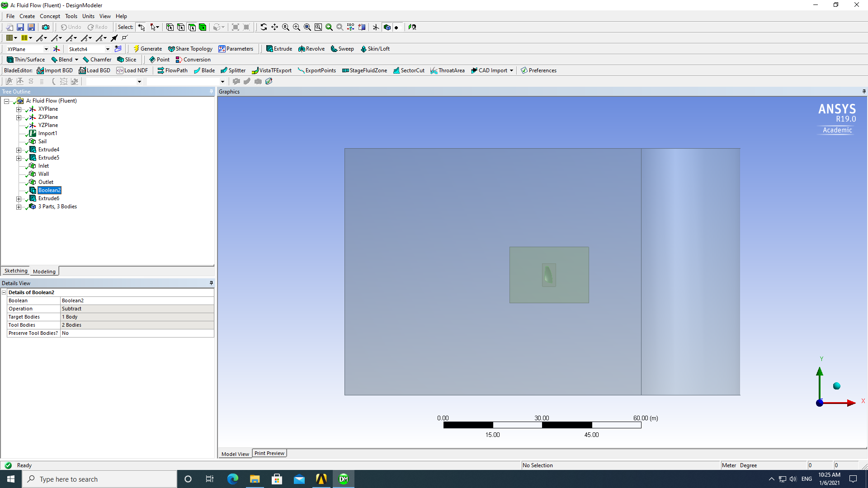Set view to ISO icon

pyautogui.click(x=350, y=27)
